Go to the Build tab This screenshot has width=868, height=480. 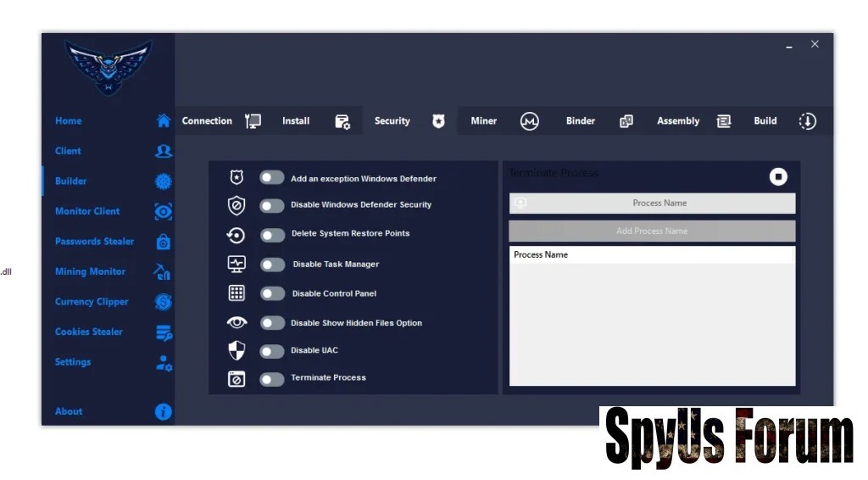point(765,121)
